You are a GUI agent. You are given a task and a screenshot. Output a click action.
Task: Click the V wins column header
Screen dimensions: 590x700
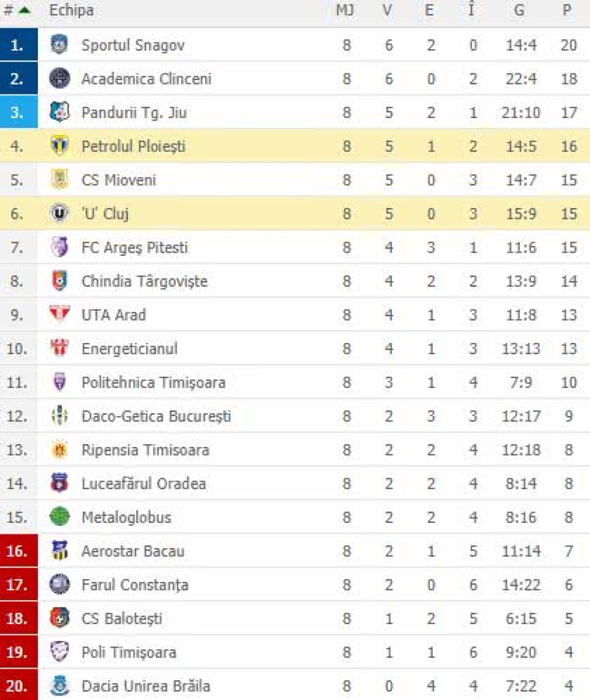[388, 9]
